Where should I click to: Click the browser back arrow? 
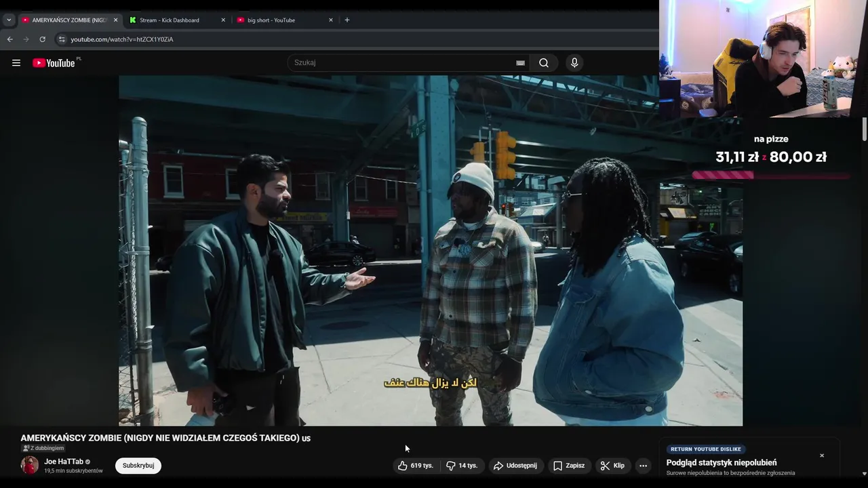point(9,39)
